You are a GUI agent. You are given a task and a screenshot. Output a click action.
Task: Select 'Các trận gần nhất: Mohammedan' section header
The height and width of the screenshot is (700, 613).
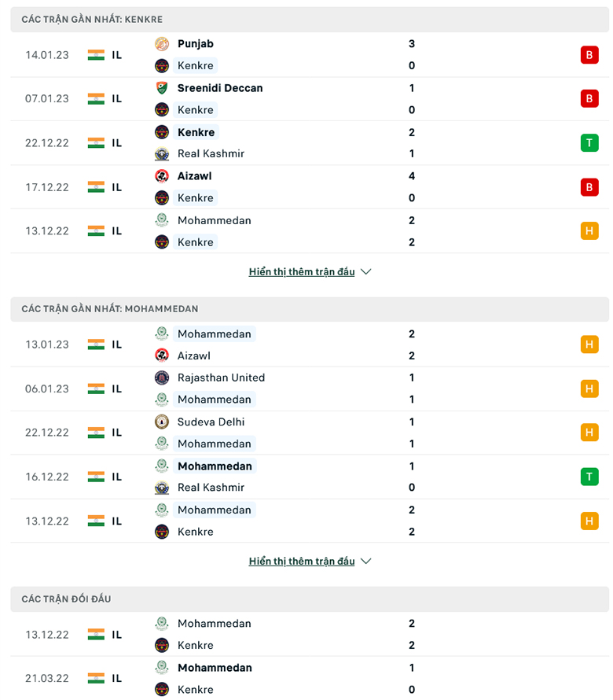click(110, 309)
